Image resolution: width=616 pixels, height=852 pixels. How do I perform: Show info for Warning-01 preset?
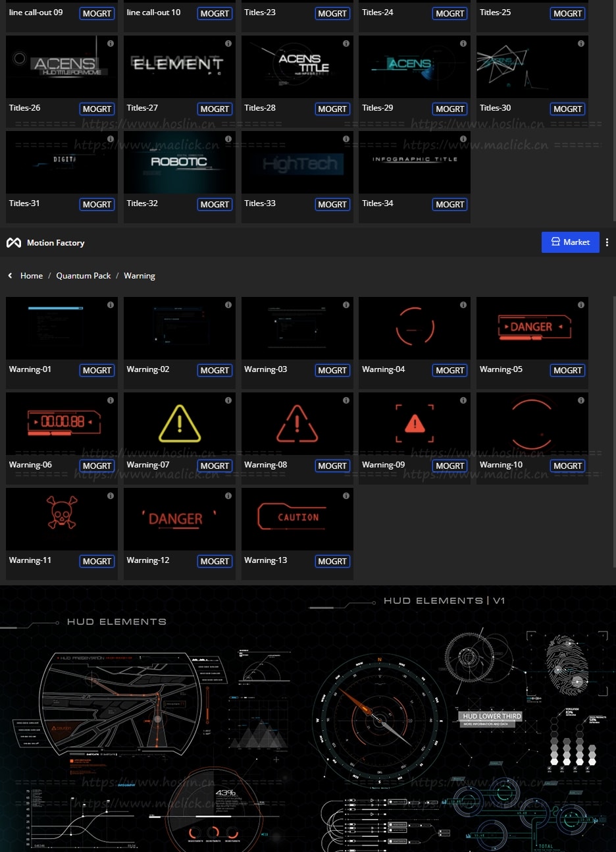[111, 305]
